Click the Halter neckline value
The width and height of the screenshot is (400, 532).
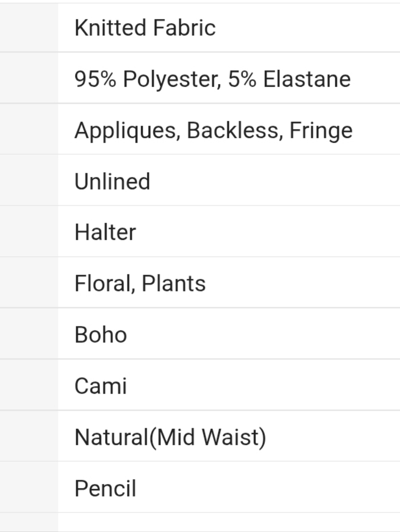pyautogui.click(x=105, y=232)
